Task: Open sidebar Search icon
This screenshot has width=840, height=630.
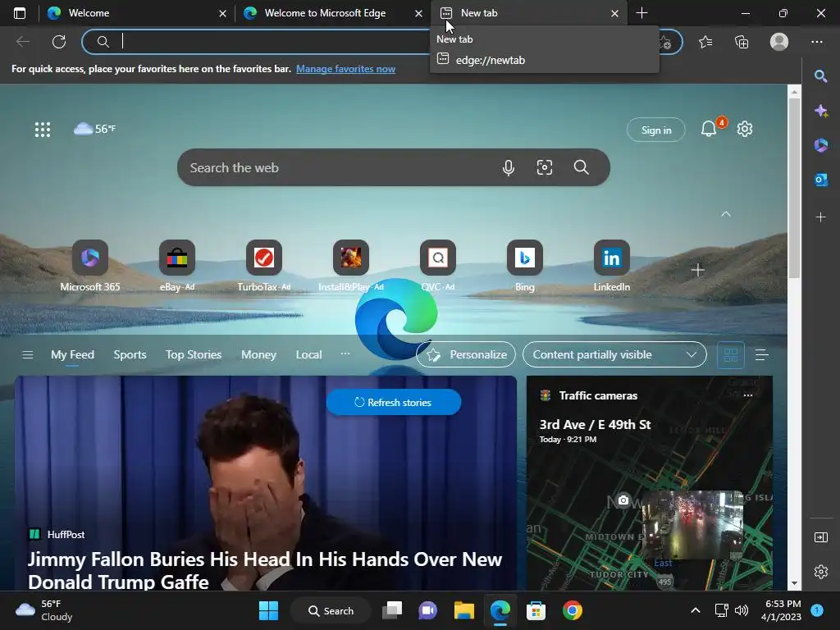Action: click(x=820, y=76)
